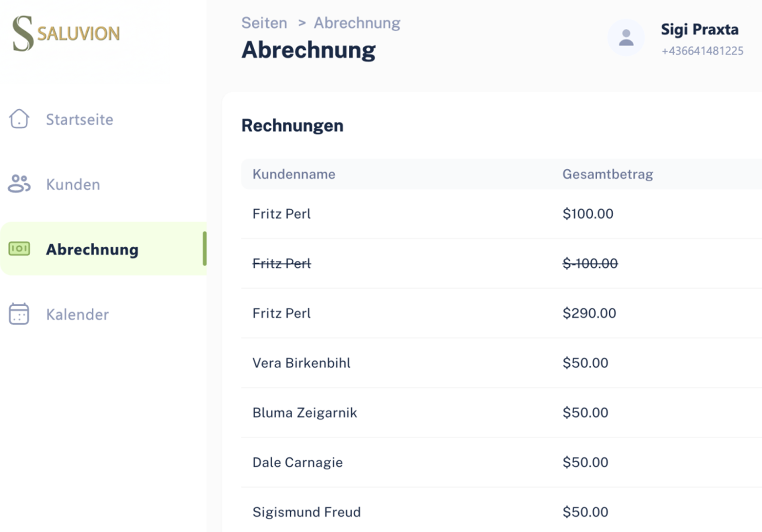Click the Gesamtbetrag column header

(x=607, y=174)
